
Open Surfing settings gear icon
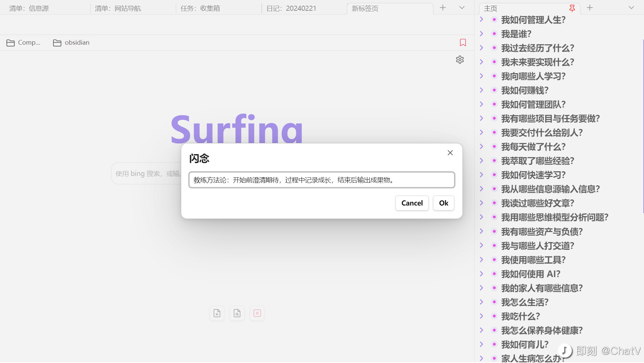[x=460, y=60]
